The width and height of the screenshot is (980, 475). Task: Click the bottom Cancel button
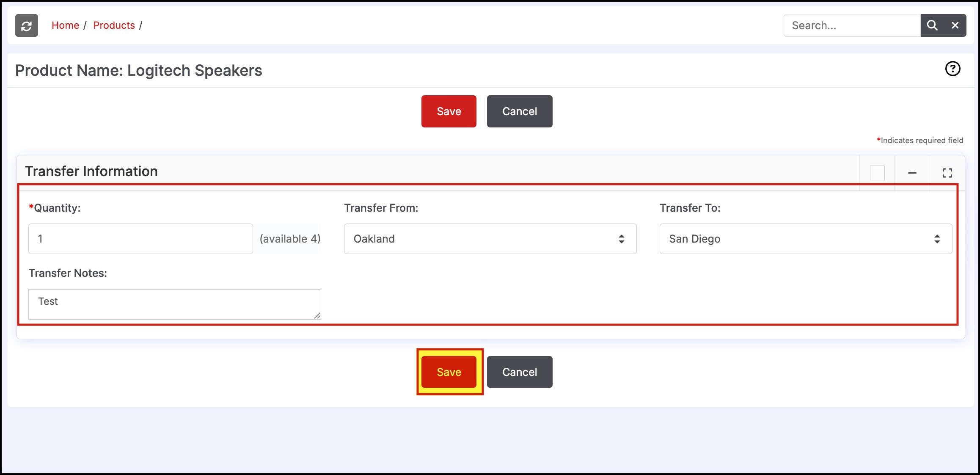(x=520, y=372)
